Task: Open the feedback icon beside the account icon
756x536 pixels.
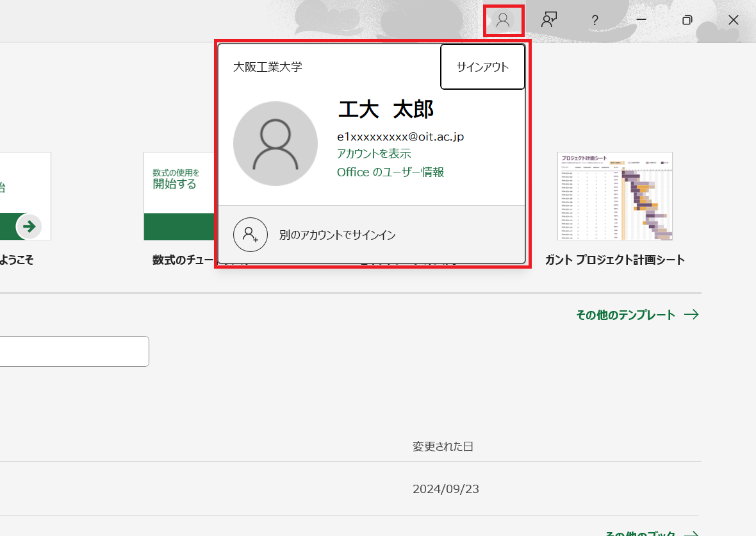Action: coord(548,21)
